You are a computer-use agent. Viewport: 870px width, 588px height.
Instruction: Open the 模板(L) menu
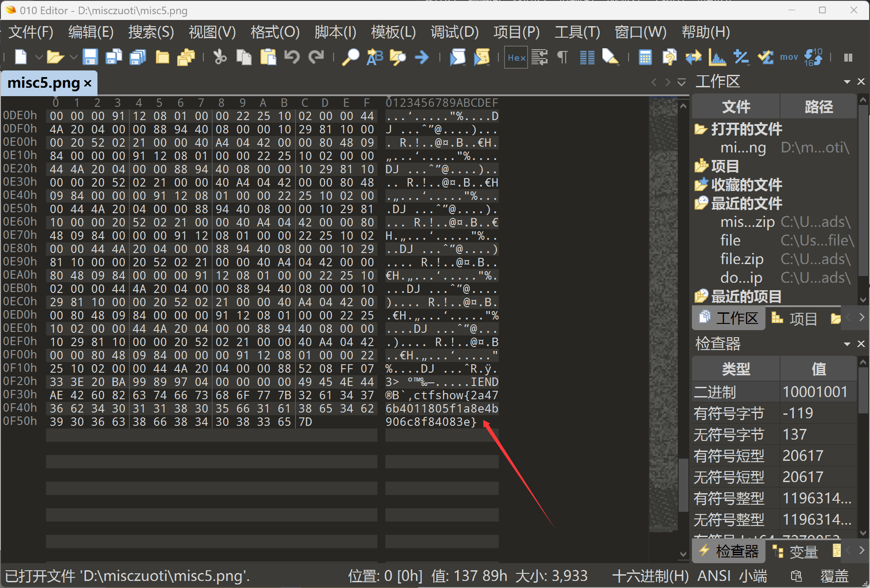393,32
